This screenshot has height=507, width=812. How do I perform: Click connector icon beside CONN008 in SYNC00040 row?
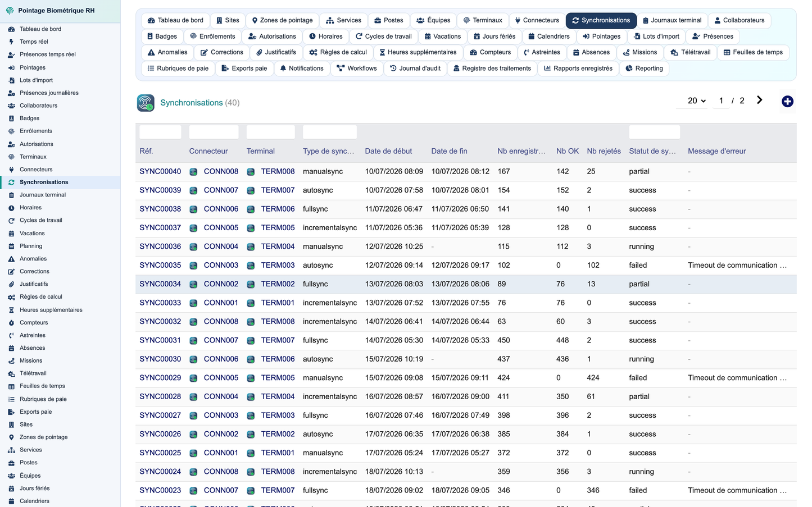pos(193,172)
